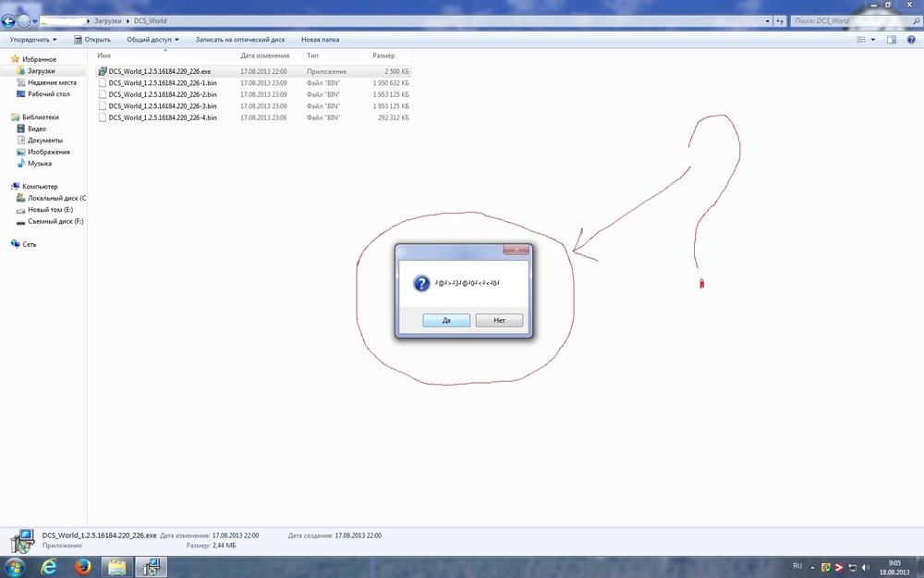Click Записать на оптический диск
Image resolution: width=924 pixels, height=578 pixels.
coord(240,40)
